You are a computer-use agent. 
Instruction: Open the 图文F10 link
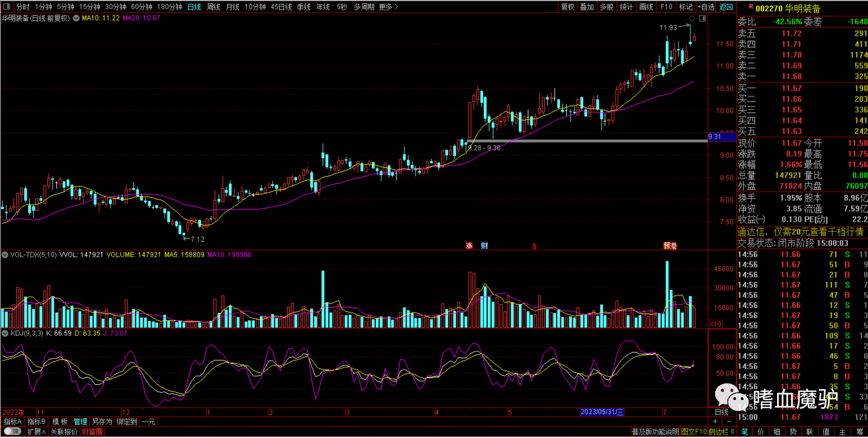click(x=693, y=432)
